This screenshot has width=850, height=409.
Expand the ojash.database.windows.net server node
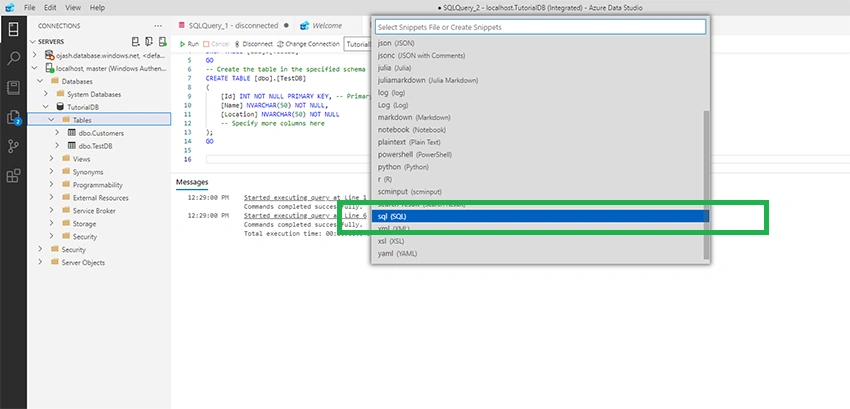35,55
